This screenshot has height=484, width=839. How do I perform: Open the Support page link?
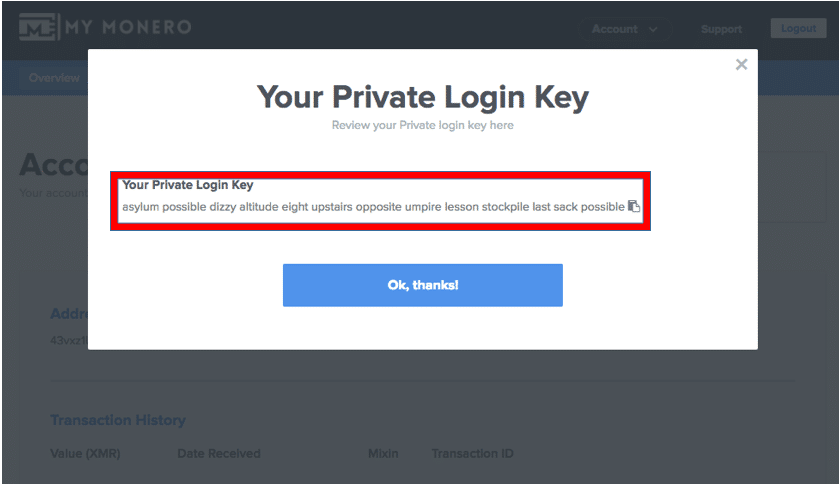tap(721, 29)
